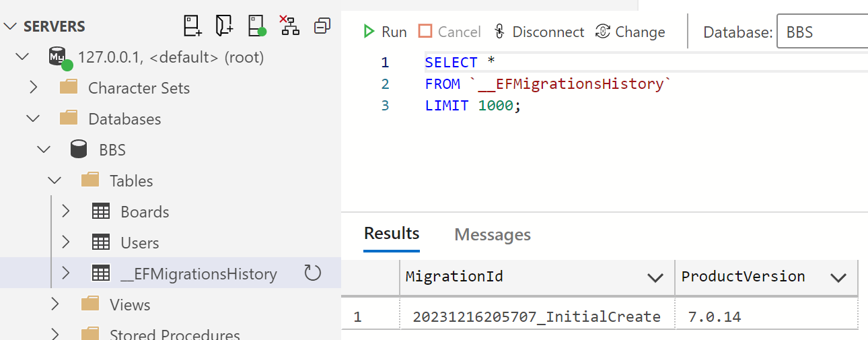
Task: Switch to the Results tab
Action: 392,234
